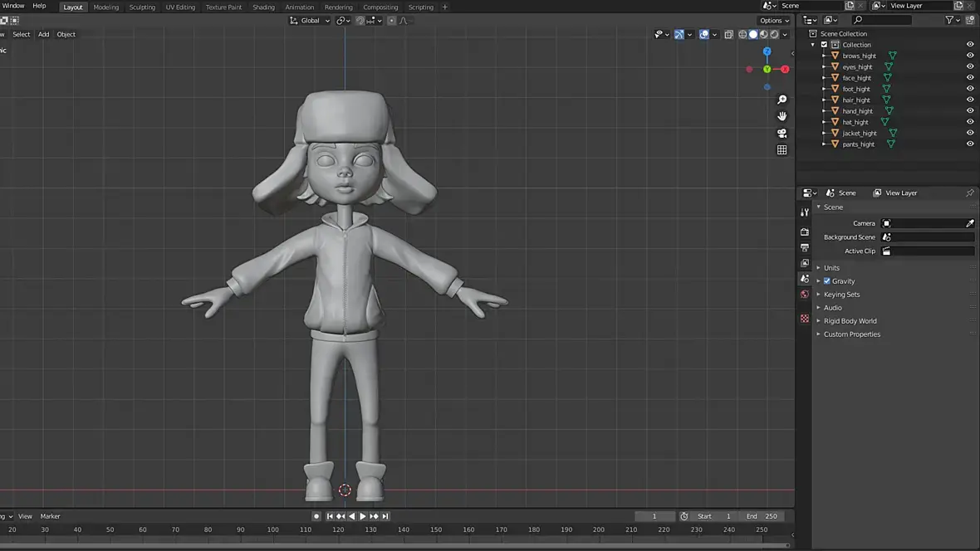The image size is (980, 551).
Task: Enable the Gravity checkbox
Action: (x=826, y=281)
